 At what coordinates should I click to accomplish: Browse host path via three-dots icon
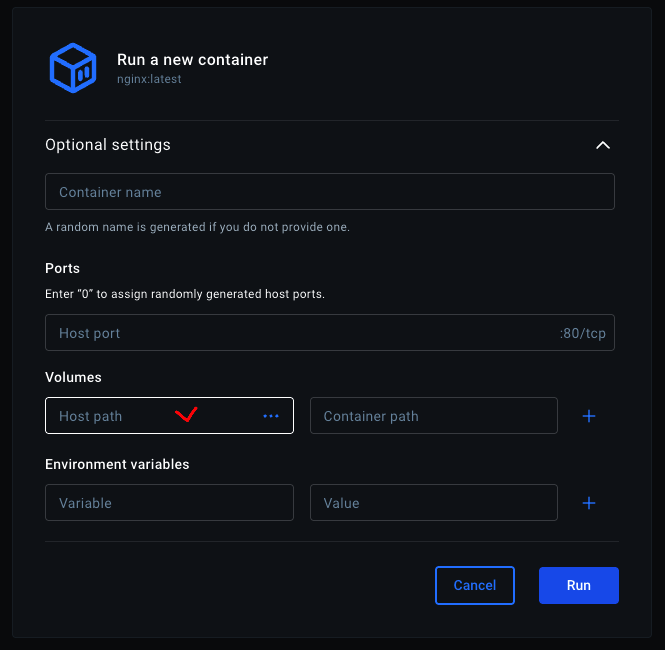[x=271, y=416]
